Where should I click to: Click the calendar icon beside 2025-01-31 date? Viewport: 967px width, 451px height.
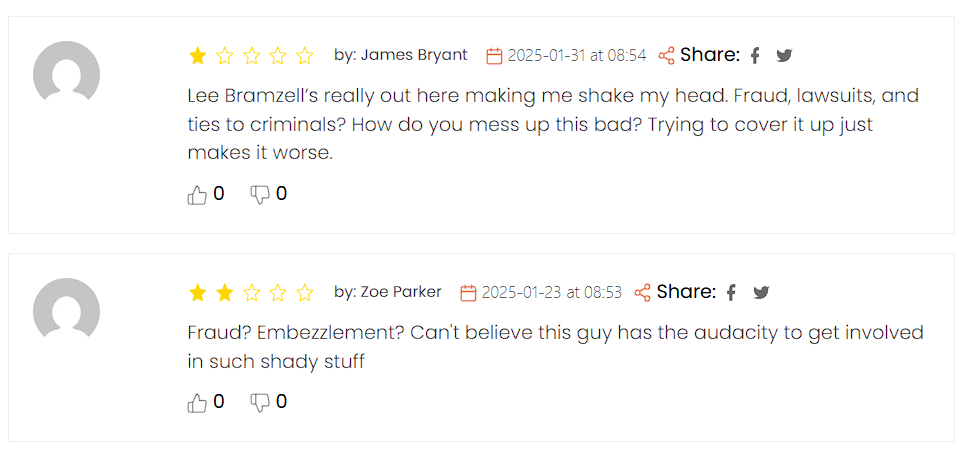point(495,56)
